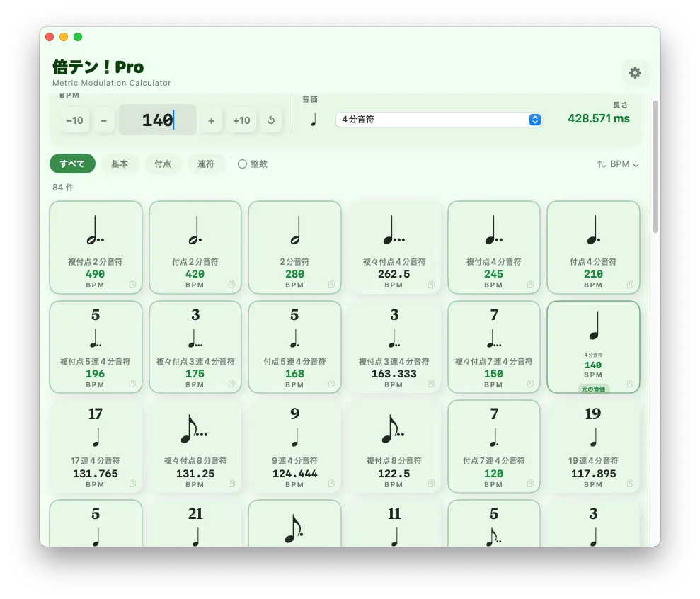
Task: Copy the 131.25 BPM card value
Action: (x=231, y=484)
